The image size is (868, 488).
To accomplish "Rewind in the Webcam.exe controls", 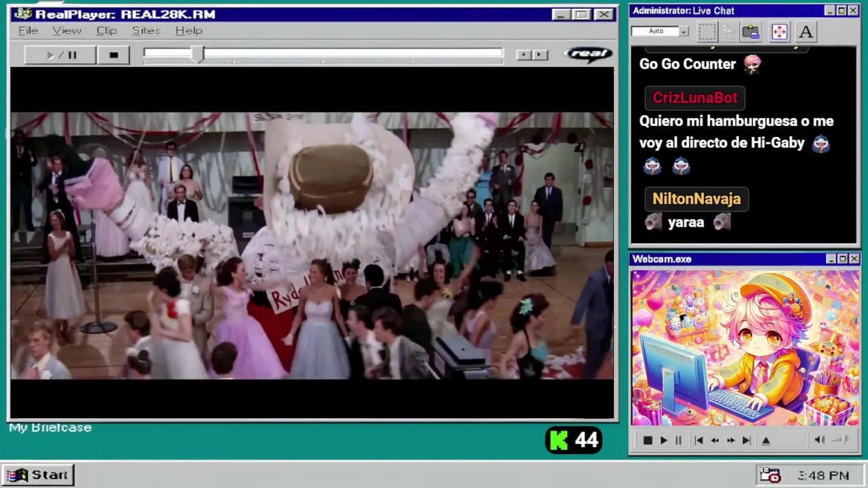I will pyautogui.click(x=714, y=441).
